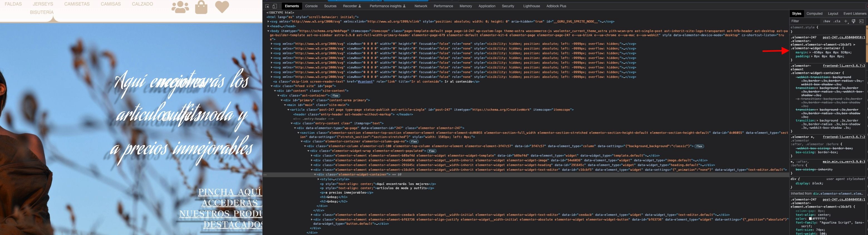
Task: Open the CAMISAS menu item on webpage
Action: click(x=110, y=4)
